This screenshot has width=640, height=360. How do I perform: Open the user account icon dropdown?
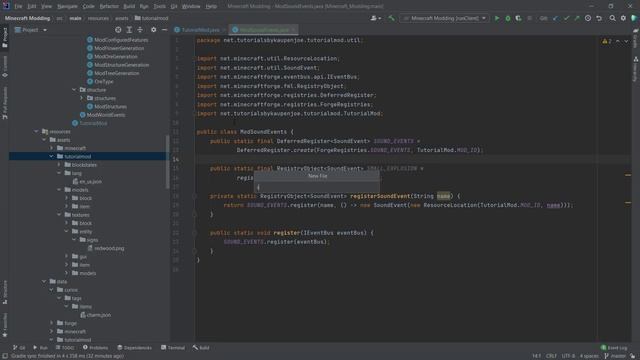coord(376,18)
